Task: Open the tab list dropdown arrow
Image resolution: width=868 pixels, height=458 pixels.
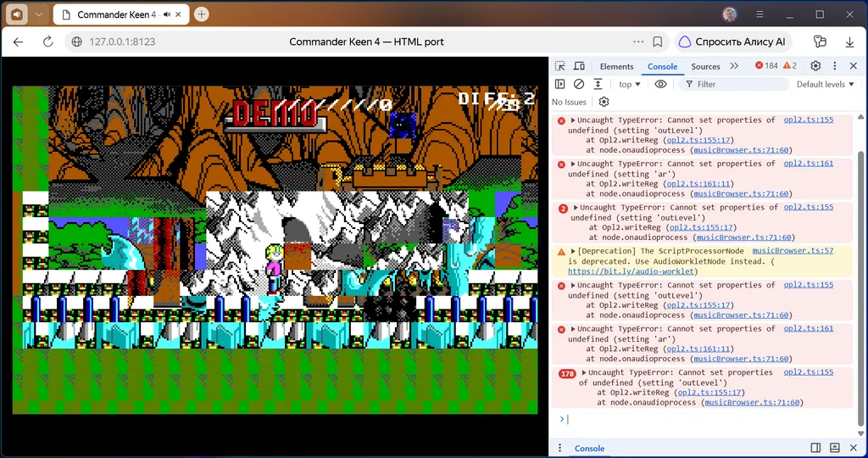Action: pos(39,14)
